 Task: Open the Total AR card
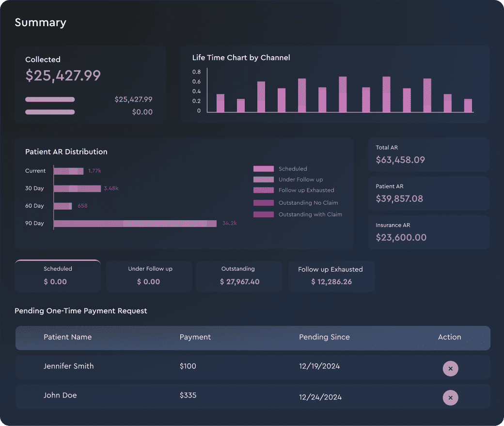click(x=428, y=155)
